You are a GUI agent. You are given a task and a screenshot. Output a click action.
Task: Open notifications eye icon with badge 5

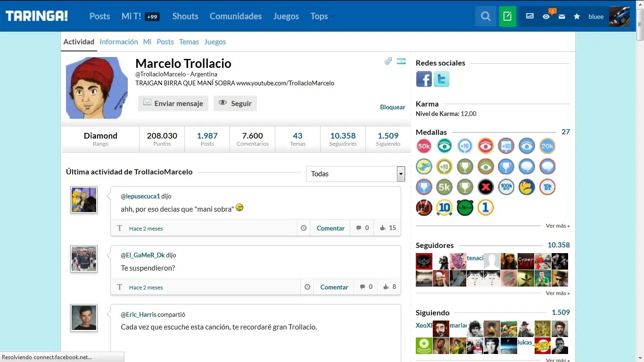coord(546,16)
